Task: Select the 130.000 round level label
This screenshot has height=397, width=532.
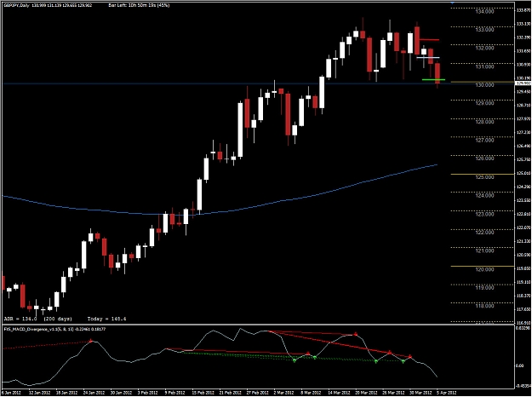Action: point(485,85)
